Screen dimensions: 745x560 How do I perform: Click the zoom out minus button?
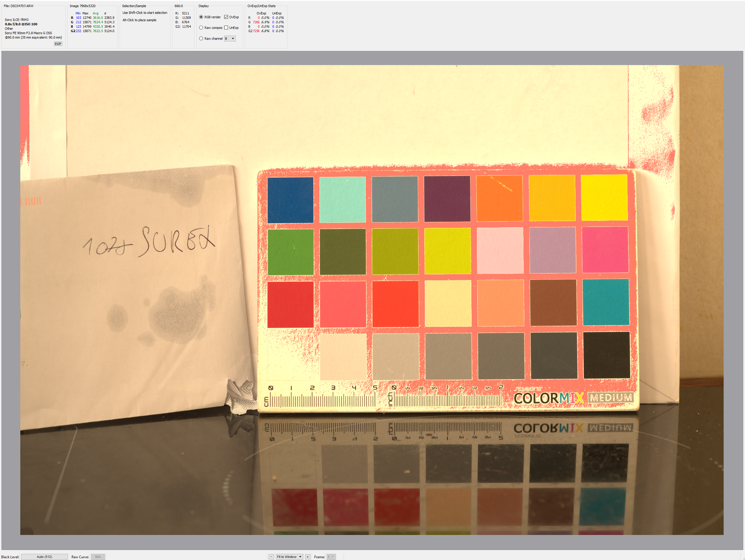[x=271, y=557]
